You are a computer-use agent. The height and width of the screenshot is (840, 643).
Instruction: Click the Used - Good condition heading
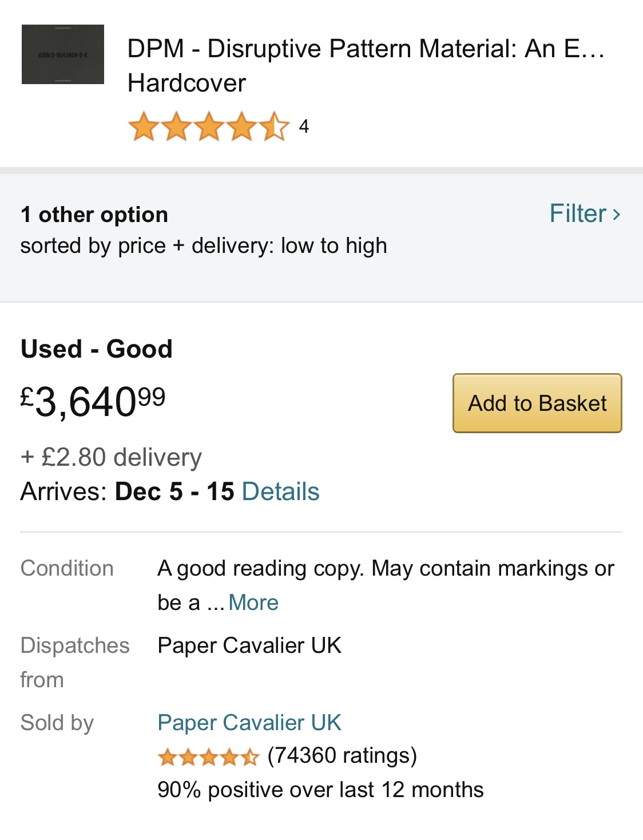click(x=97, y=348)
